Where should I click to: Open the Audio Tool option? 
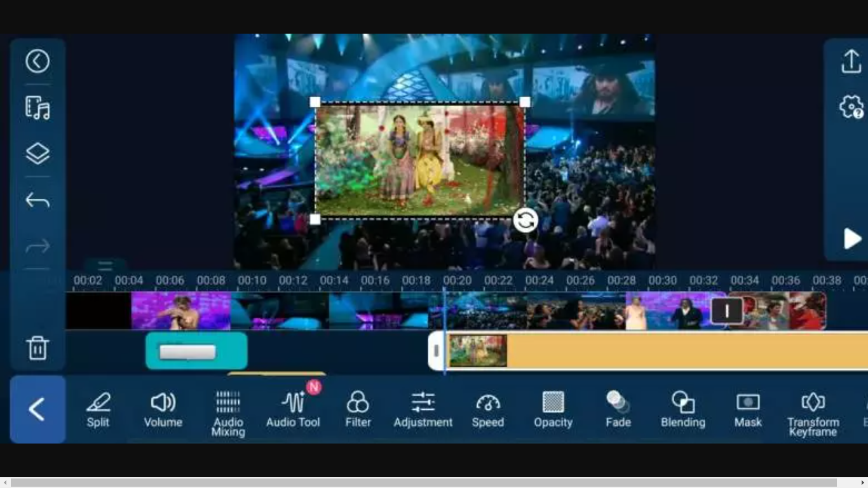pos(293,410)
